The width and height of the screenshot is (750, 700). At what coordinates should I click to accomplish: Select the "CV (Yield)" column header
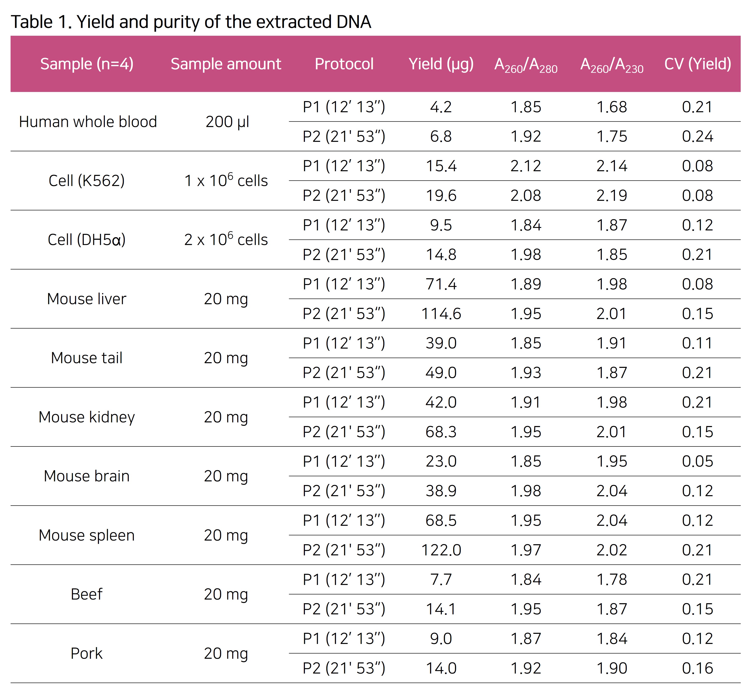coord(698,64)
